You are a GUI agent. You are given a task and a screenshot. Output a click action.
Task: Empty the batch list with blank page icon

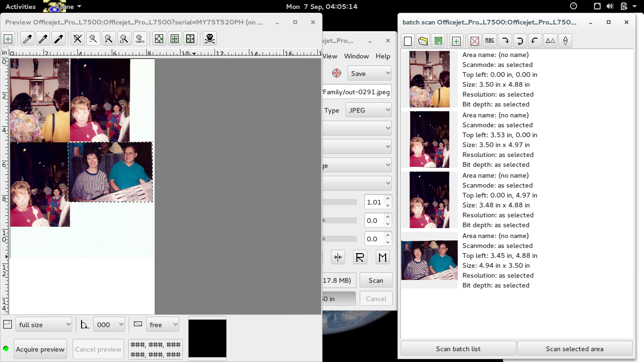pyautogui.click(x=408, y=41)
